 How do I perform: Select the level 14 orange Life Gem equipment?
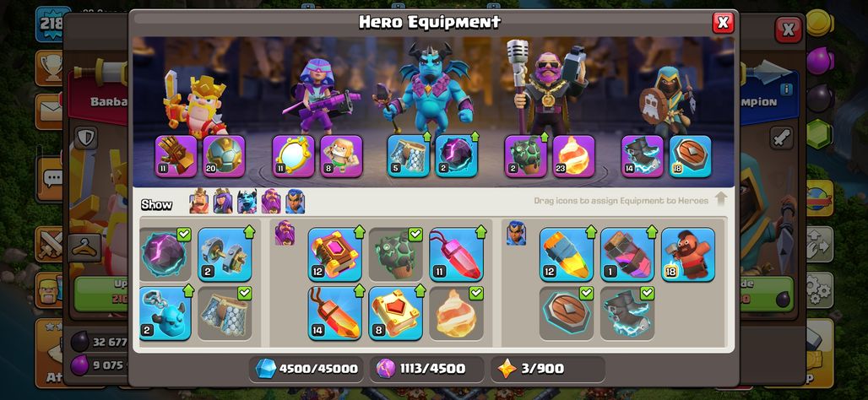tap(335, 313)
